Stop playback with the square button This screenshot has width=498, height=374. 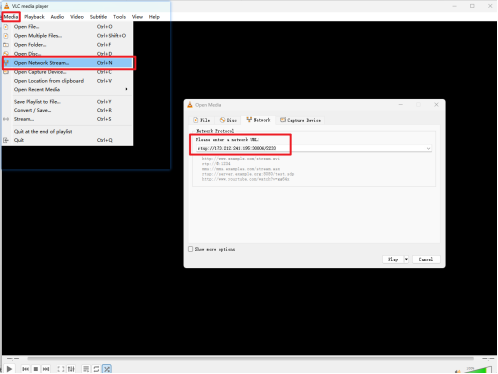pyautogui.click(x=36, y=369)
